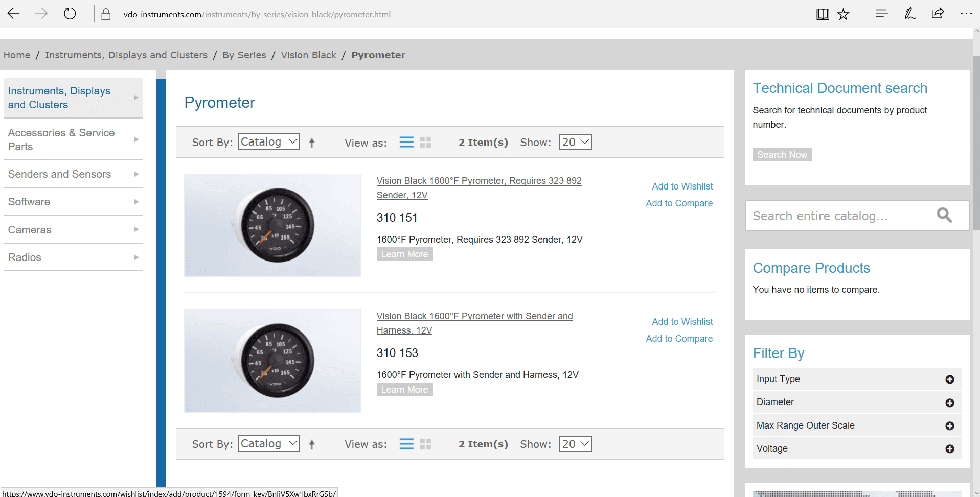
Task: Click the padlock site security icon
Action: (x=106, y=14)
